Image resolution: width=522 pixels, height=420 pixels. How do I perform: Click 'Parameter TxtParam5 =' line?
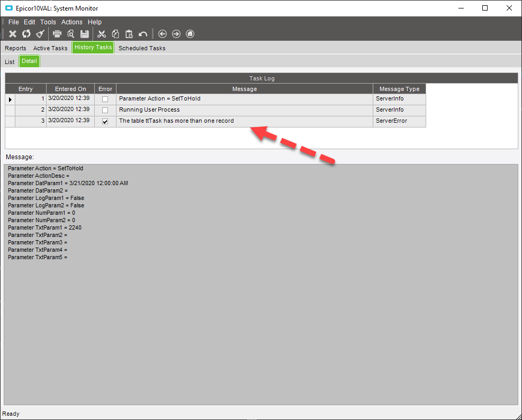(x=38, y=258)
